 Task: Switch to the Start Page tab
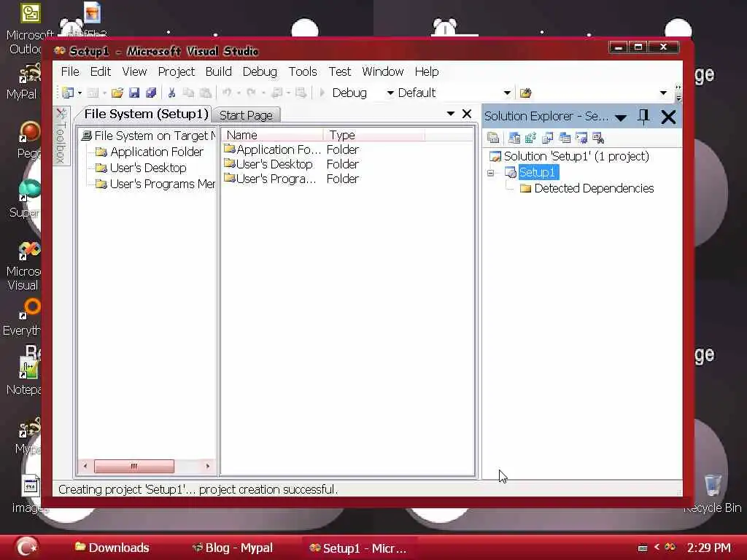[x=246, y=115]
